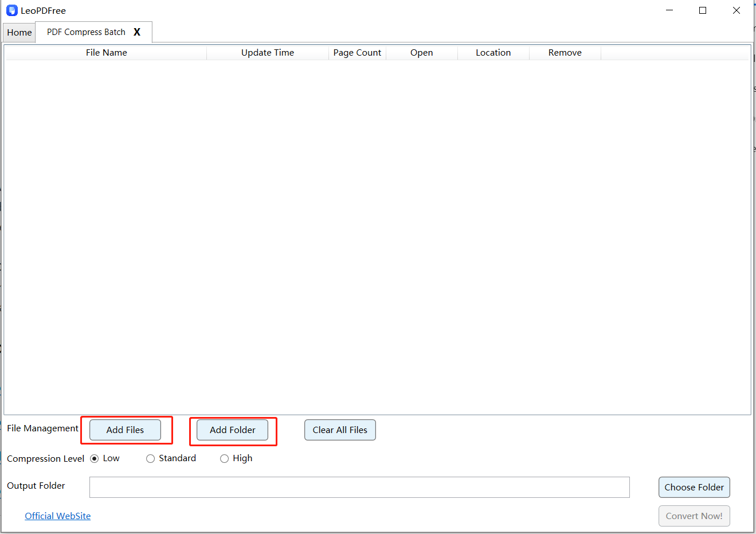Click the Convert Now button

point(694,516)
